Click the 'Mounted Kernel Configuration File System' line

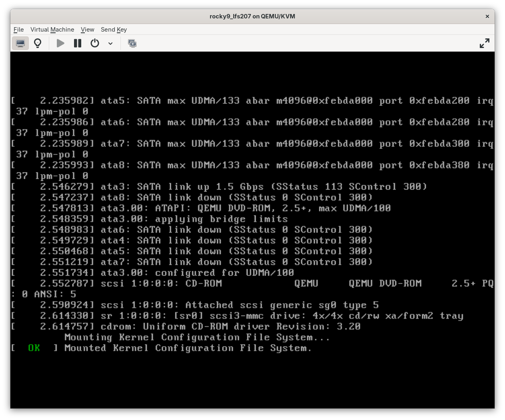(x=188, y=348)
